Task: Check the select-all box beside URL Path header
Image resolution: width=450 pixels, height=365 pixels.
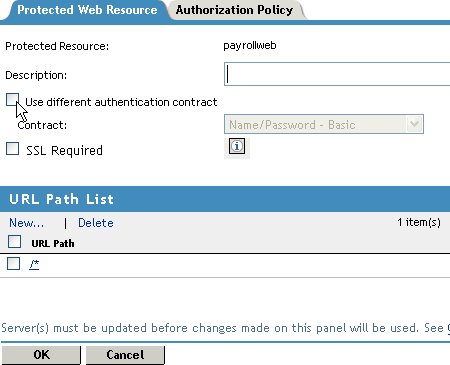Action: (14, 242)
